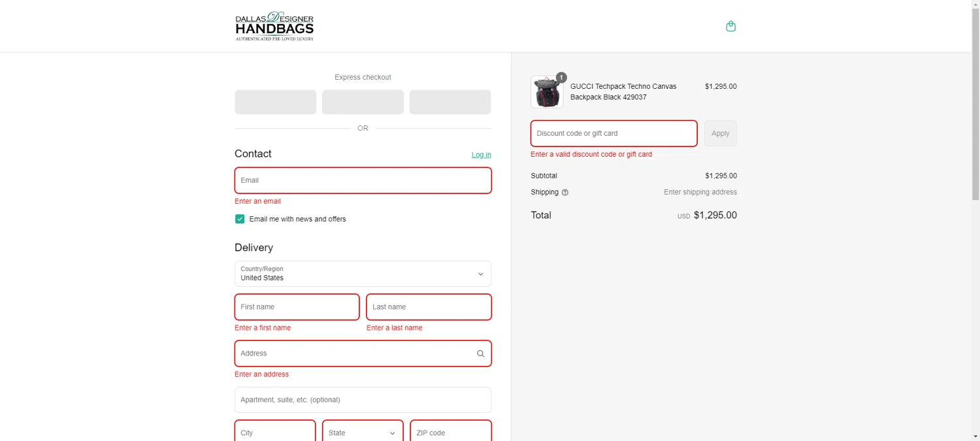Viewport: 980px width, 441px height.
Task: Expand the State dropdown
Action: pyautogui.click(x=363, y=433)
